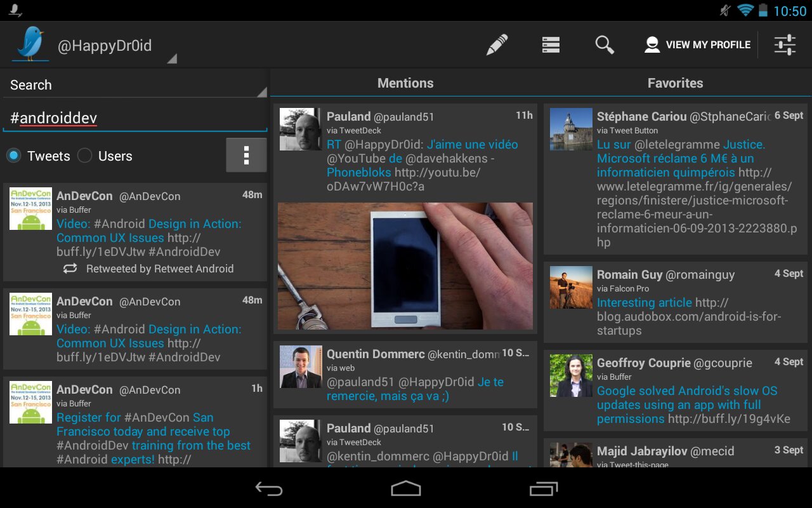Open the blog.audobox.com link in Romain Guy's tweet

coord(688,316)
